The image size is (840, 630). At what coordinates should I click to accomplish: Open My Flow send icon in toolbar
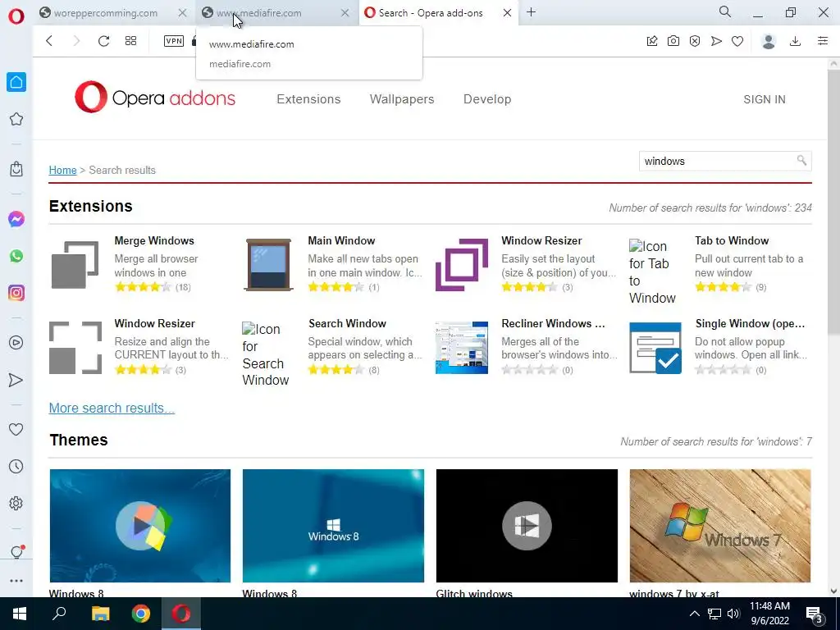[716, 41]
